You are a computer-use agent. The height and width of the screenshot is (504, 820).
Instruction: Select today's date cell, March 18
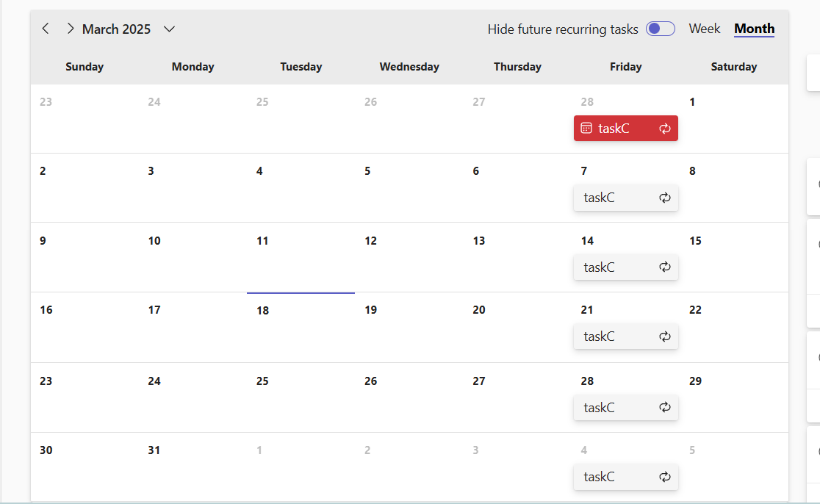[301, 328]
